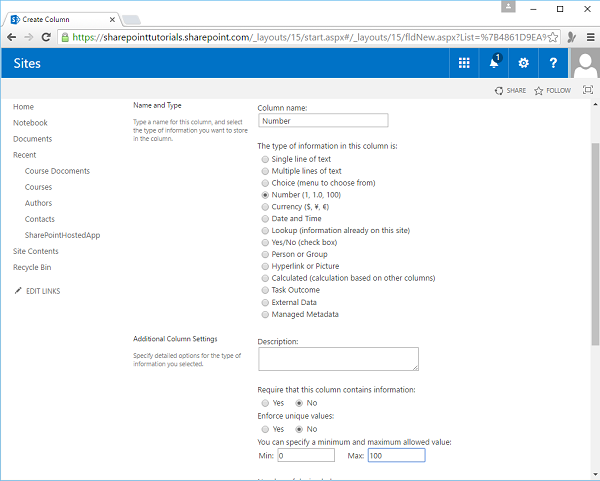Open SharePointHostedApp under Recent
Viewport: 600px width, 481px height.
[x=62, y=235]
